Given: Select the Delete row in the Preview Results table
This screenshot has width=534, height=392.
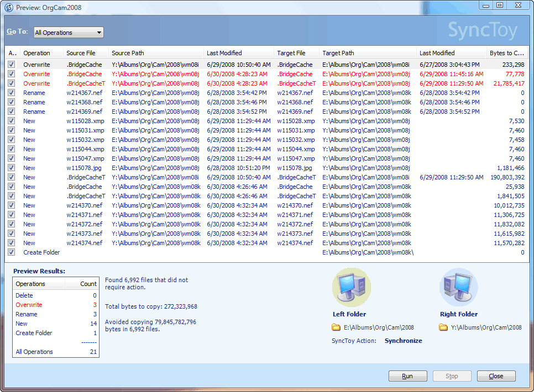Looking at the screenshot, I should pyautogui.click(x=56, y=295).
